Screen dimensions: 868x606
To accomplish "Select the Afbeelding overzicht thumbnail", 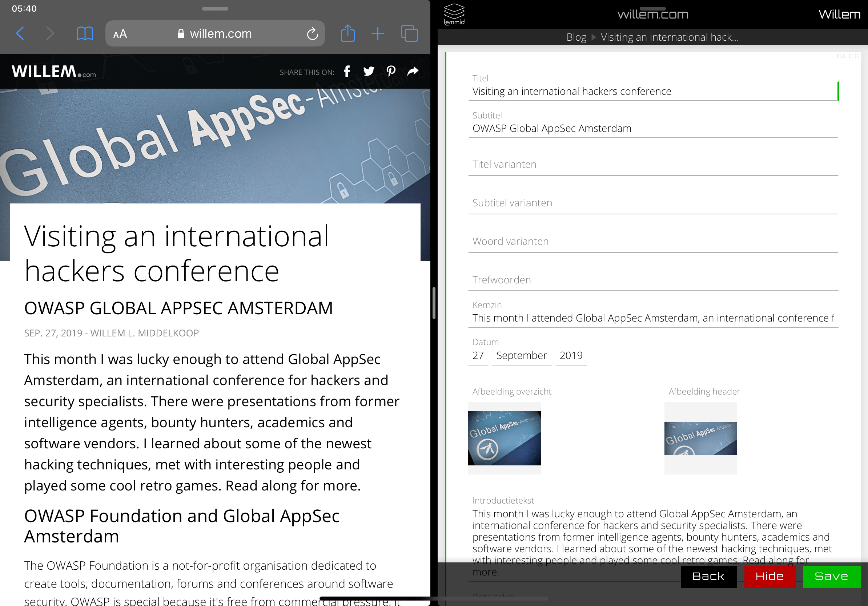I will [504, 438].
